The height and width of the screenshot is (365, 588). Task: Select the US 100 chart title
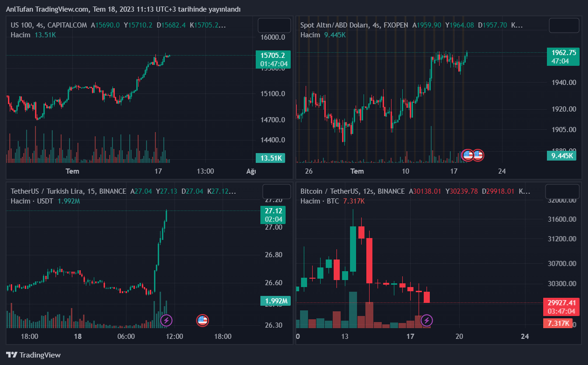click(x=49, y=25)
